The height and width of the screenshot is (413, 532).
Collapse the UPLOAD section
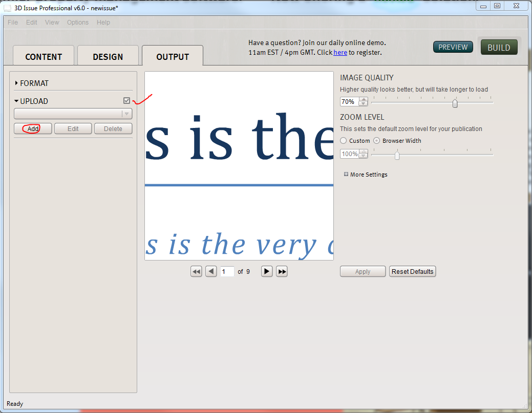tap(17, 101)
